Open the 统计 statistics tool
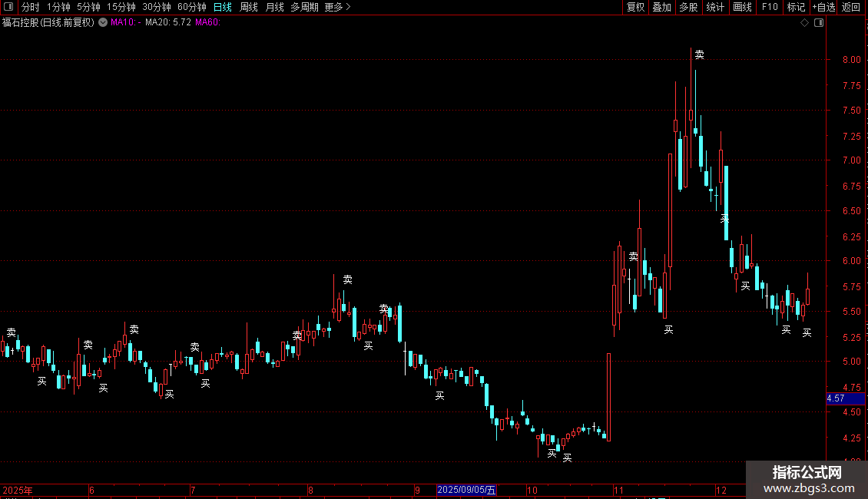868x499 pixels. (x=715, y=7)
